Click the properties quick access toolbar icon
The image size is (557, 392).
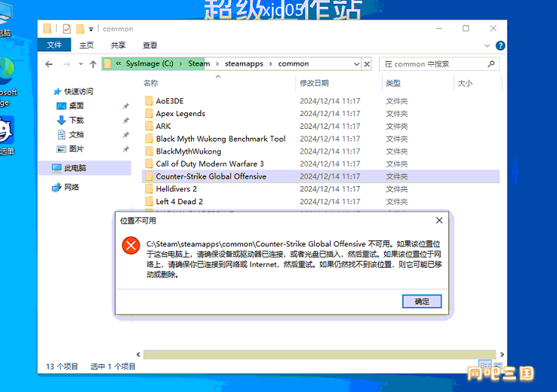[x=66, y=29]
